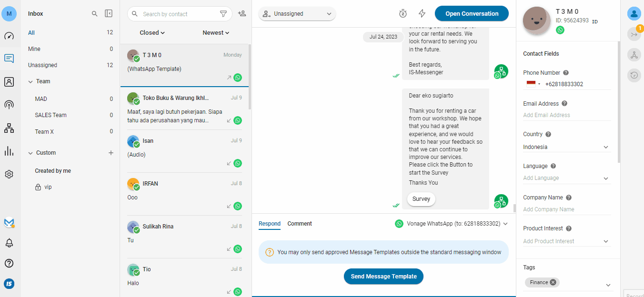
Task: Collapse the inbox panel with sidebar toggle icon
Action: pos(109,14)
